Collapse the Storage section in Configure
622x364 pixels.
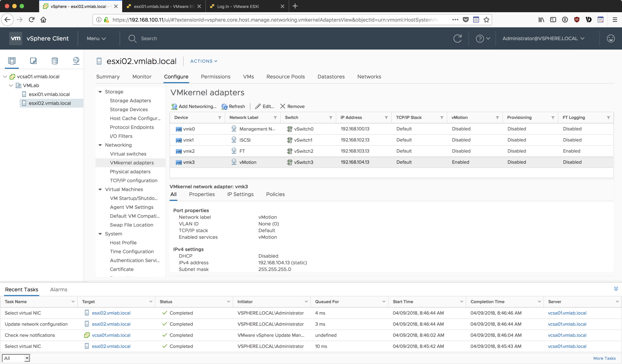tap(100, 92)
